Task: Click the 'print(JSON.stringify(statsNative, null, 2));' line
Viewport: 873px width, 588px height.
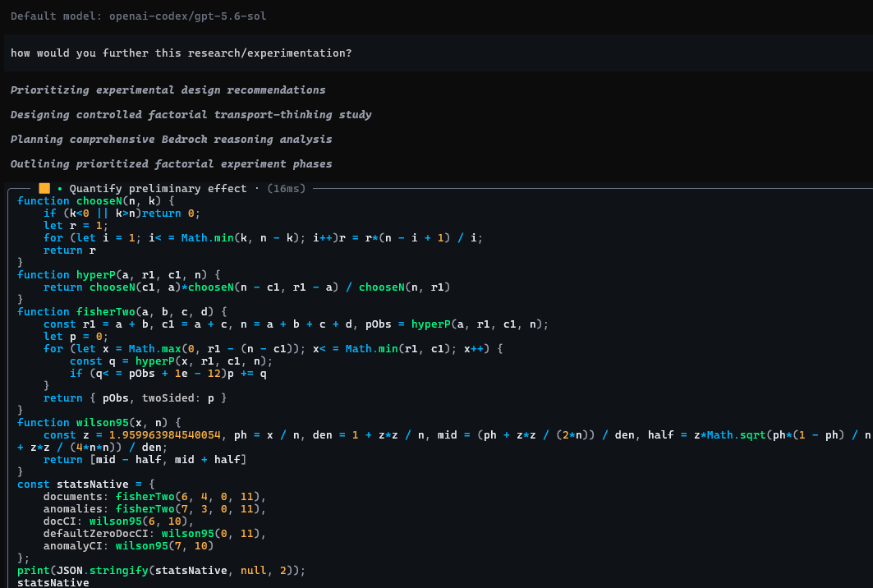Action: tap(162, 571)
